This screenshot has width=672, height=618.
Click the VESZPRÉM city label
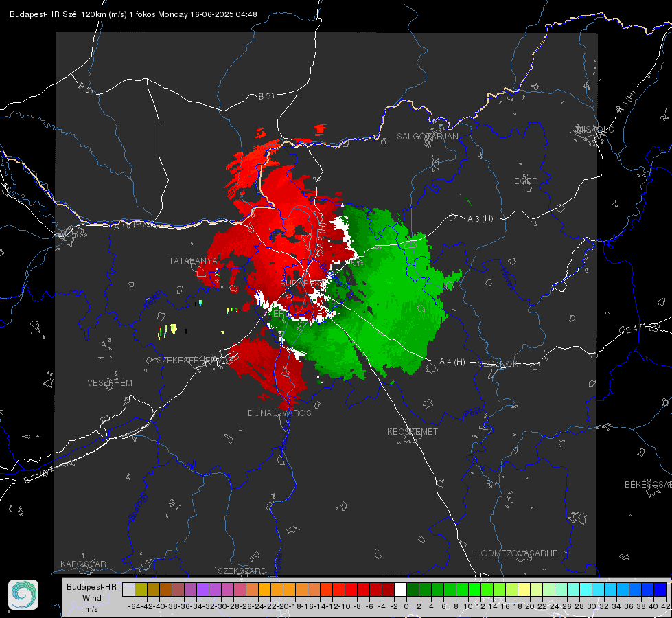(110, 382)
